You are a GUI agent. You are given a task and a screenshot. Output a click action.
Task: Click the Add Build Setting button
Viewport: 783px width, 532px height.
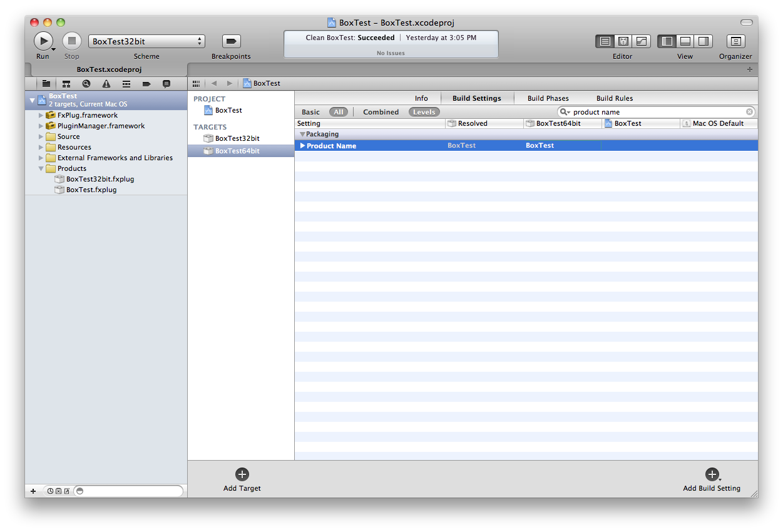click(x=712, y=475)
